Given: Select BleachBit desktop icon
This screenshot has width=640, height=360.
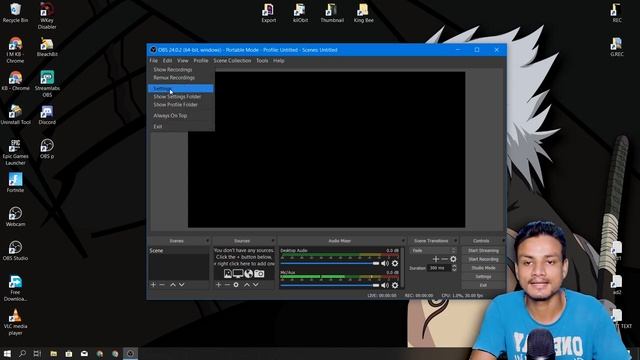Looking at the screenshot, I should [x=47, y=47].
